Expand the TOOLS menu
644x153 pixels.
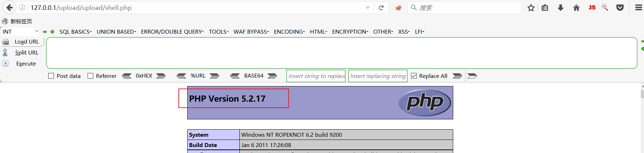[x=218, y=32]
